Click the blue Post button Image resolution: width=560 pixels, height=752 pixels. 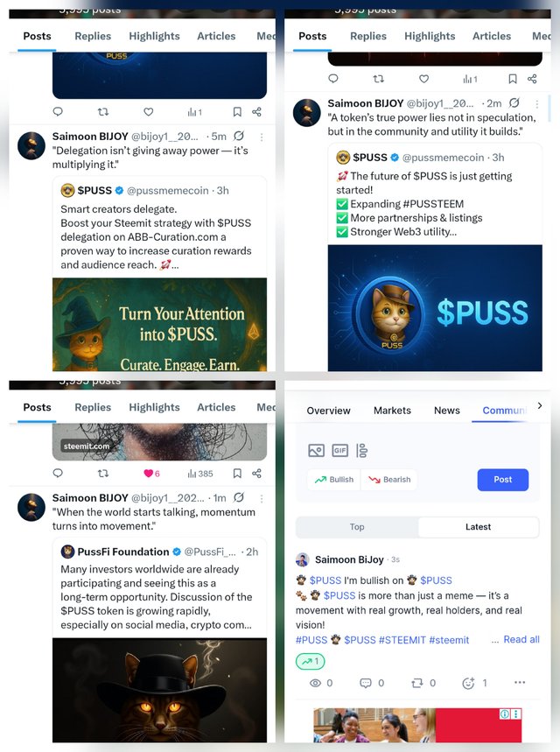pos(503,480)
